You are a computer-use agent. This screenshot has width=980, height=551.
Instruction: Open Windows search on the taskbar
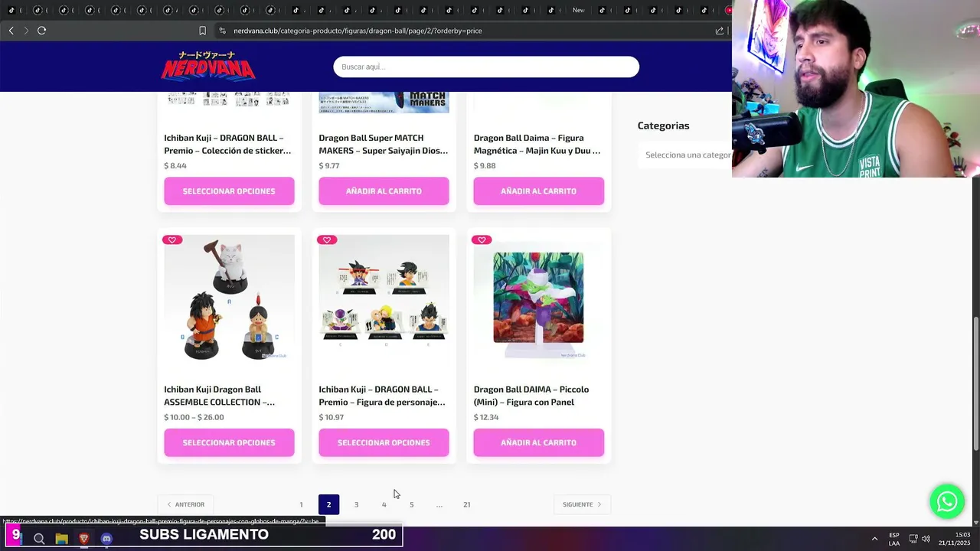coord(39,539)
